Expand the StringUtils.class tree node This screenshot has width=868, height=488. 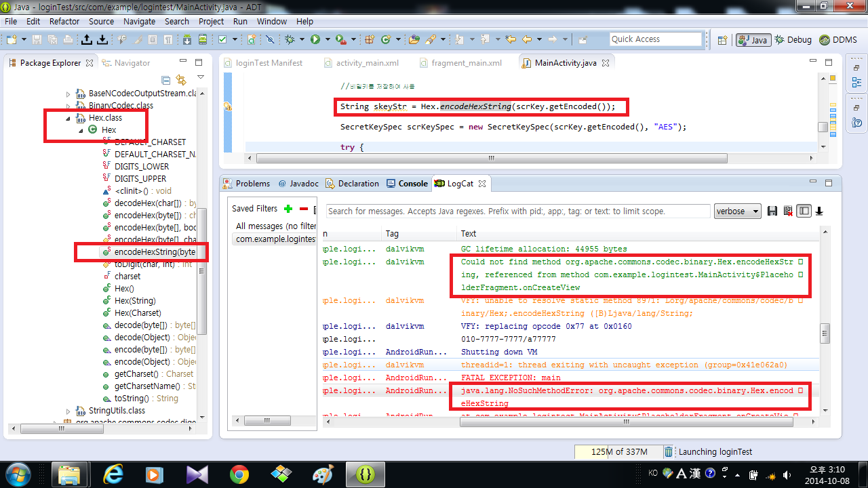point(68,411)
